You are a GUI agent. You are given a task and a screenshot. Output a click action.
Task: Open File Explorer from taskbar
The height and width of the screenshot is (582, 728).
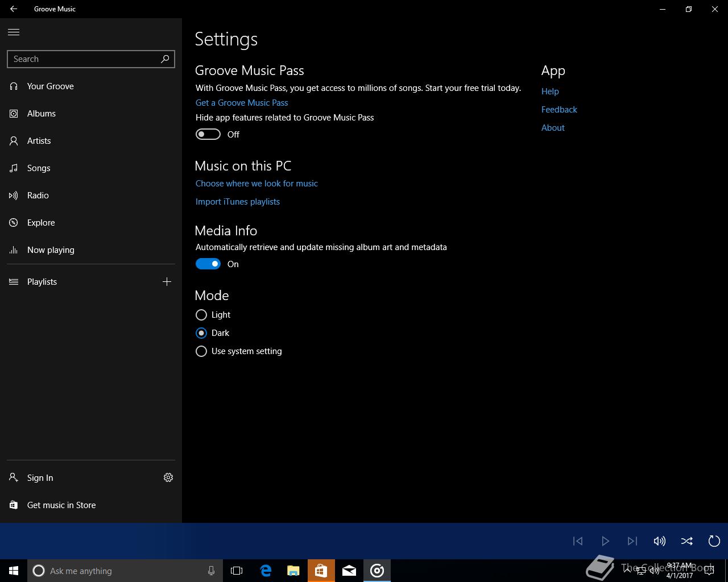[293, 571]
